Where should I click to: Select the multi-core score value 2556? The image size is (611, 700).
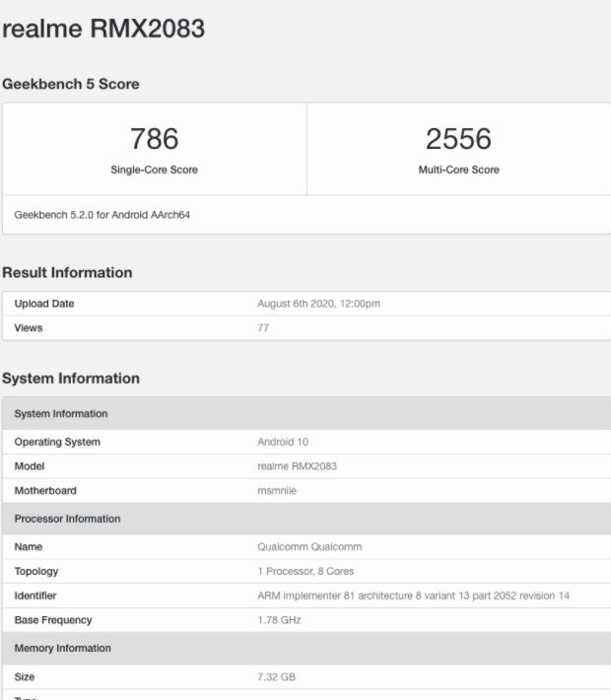tap(458, 138)
